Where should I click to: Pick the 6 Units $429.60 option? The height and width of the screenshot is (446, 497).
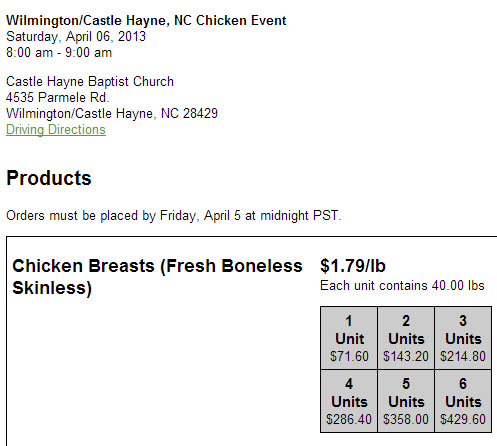463,401
